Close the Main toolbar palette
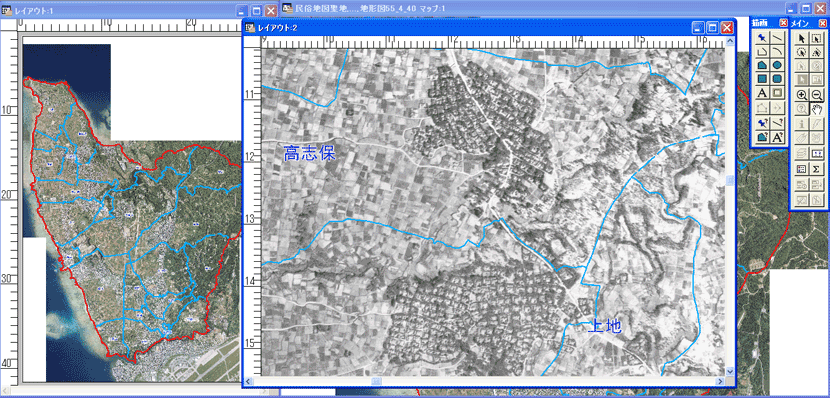 click(x=823, y=23)
